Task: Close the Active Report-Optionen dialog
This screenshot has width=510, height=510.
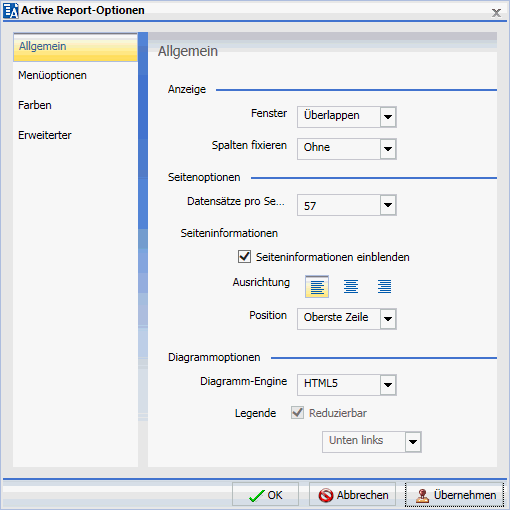Action: tap(496, 13)
